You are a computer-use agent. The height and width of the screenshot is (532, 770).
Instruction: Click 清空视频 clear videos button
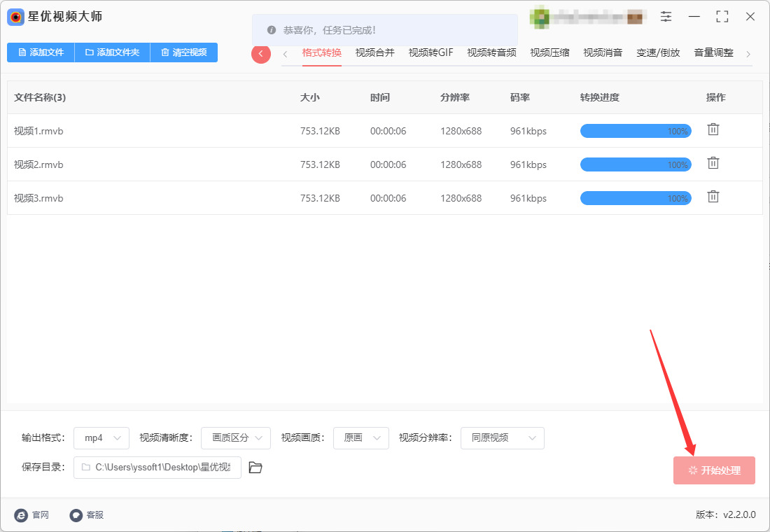click(x=183, y=52)
